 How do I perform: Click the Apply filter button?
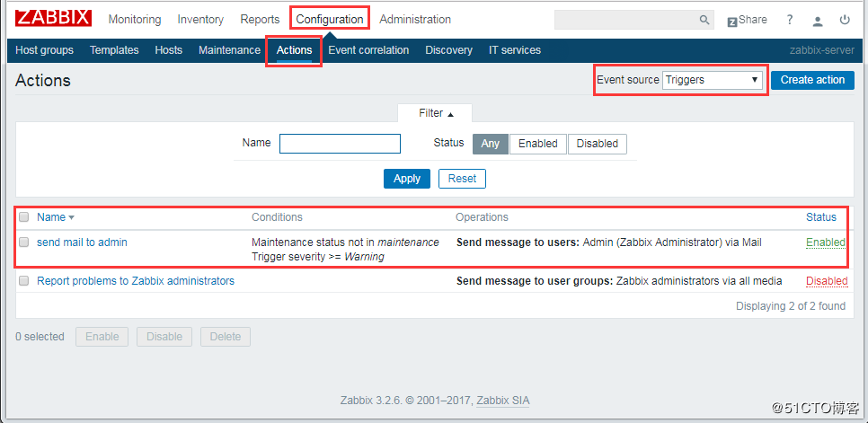pyautogui.click(x=407, y=179)
